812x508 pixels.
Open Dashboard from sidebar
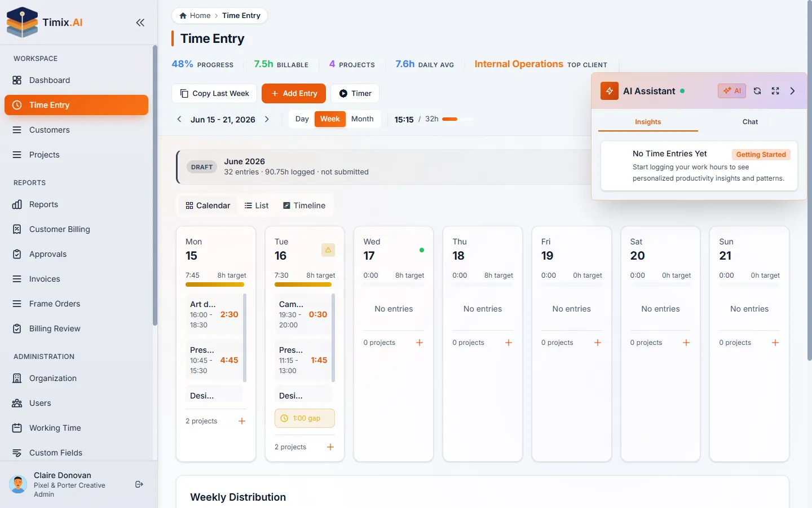click(x=76, y=80)
